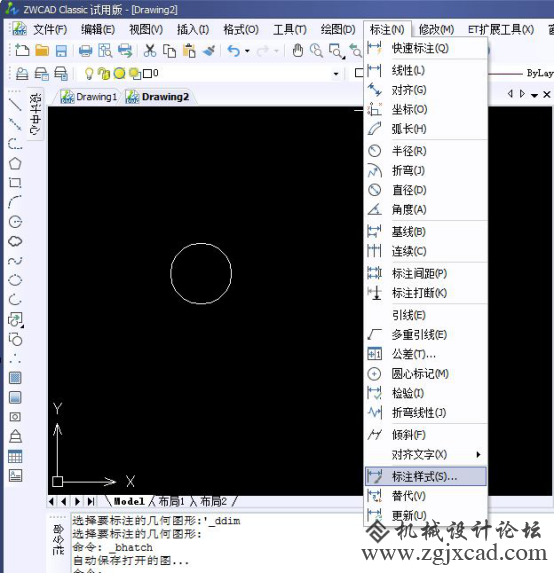The width and height of the screenshot is (554, 574).
Task: Switch to the Drawing1 tab
Action: pyautogui.click(x=89, y=97)
